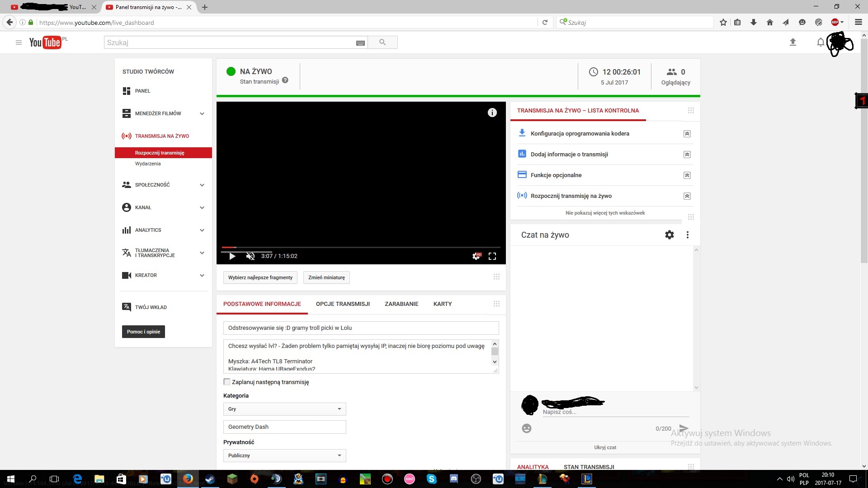The image size is (868, 488).
Task: Open the Prywatność Publiczny dropdown
Action: point(284,455)
